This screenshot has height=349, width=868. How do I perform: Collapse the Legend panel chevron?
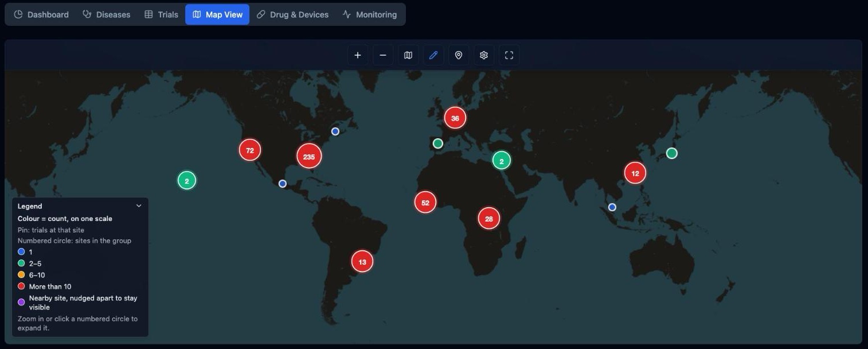pos(139,206)
